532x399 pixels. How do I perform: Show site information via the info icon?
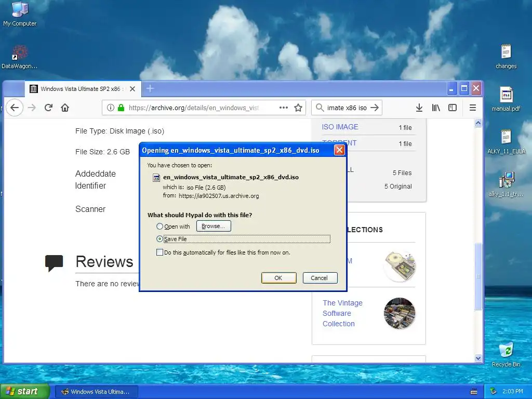point(110,108)
